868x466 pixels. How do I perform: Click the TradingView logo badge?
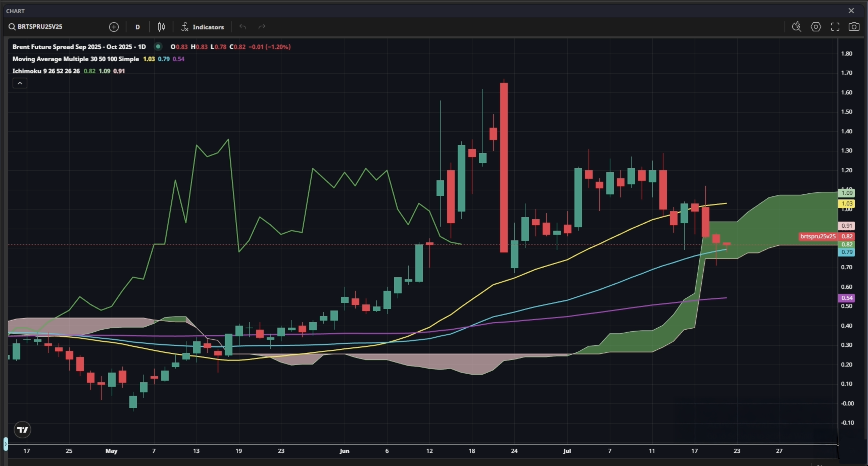[x=22, y=430]
